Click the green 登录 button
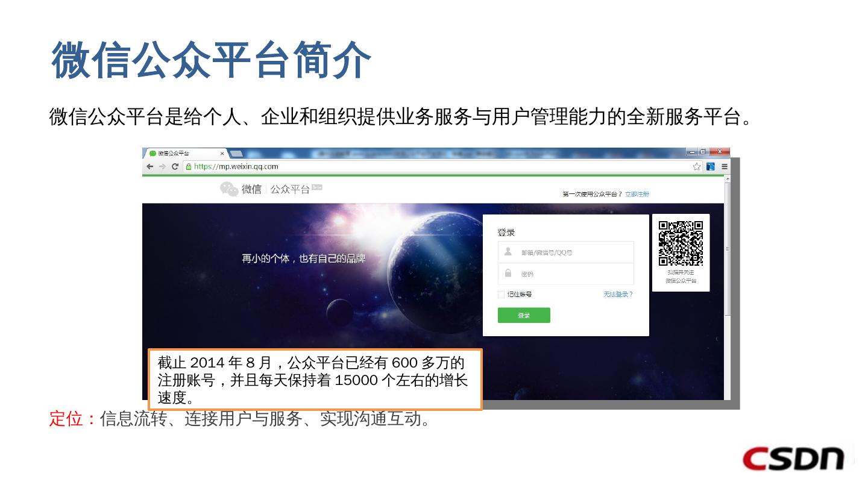The width and height of the screenshot is (868, 488). tap(524, 315)
